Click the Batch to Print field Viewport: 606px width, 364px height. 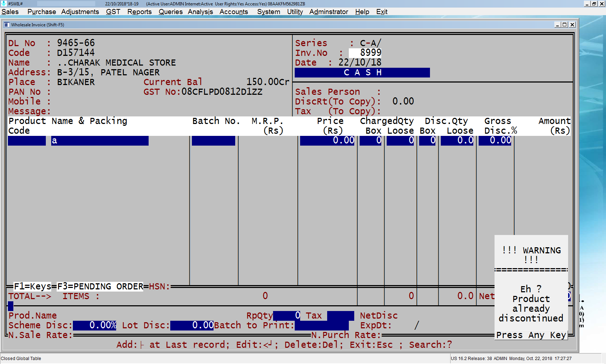(x=322, y=325)
